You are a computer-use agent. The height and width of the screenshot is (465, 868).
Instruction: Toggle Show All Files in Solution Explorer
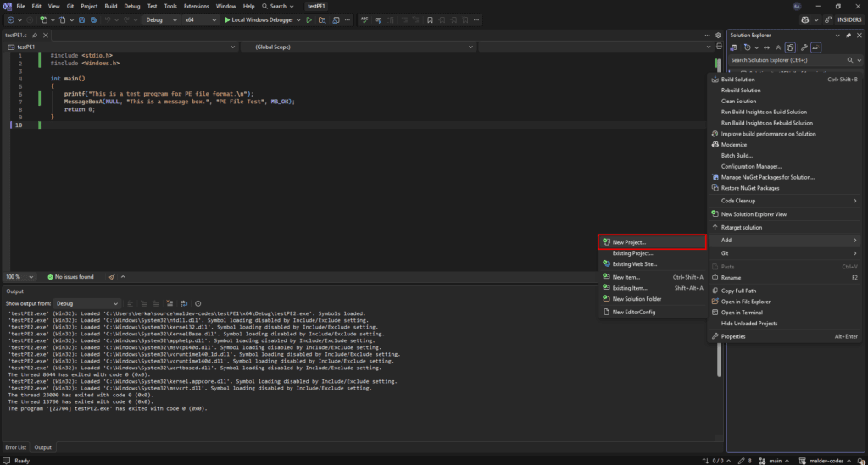point(789,47)
